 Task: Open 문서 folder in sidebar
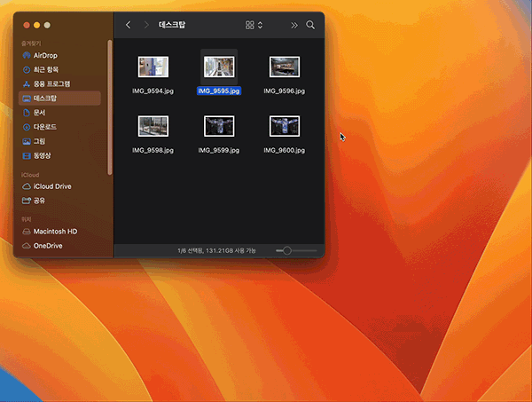coord(59,113)
